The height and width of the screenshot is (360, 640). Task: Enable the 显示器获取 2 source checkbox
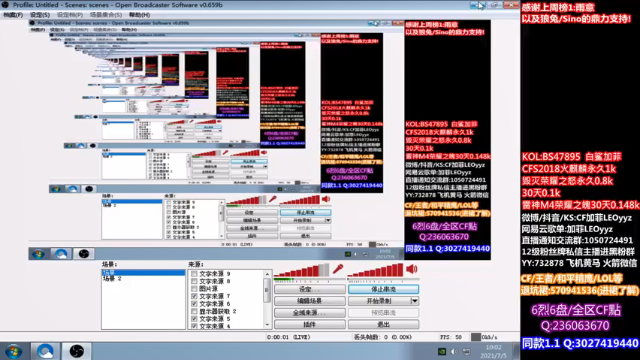pyautogui.click(x=194, y=311)
